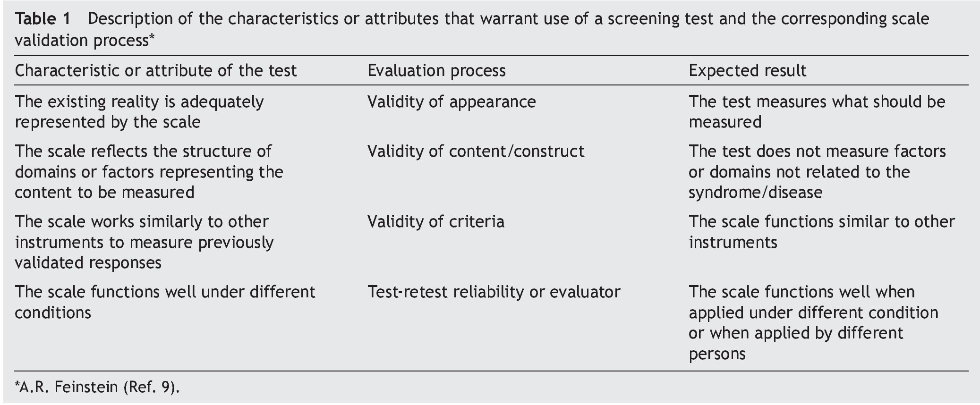Screen dimensions: 980x405
Task: Click the table caption description text
Action: tap(508, 19)
